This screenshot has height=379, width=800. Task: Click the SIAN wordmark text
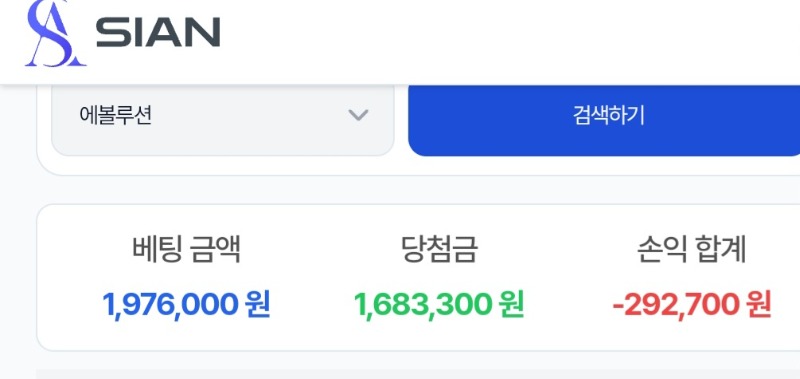158,32
